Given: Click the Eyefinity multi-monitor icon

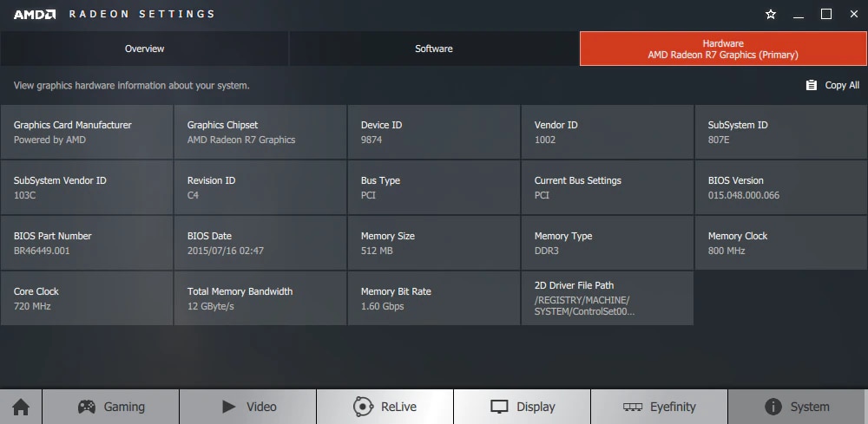Looking at the screenshot, I should (x=633, y=407).
